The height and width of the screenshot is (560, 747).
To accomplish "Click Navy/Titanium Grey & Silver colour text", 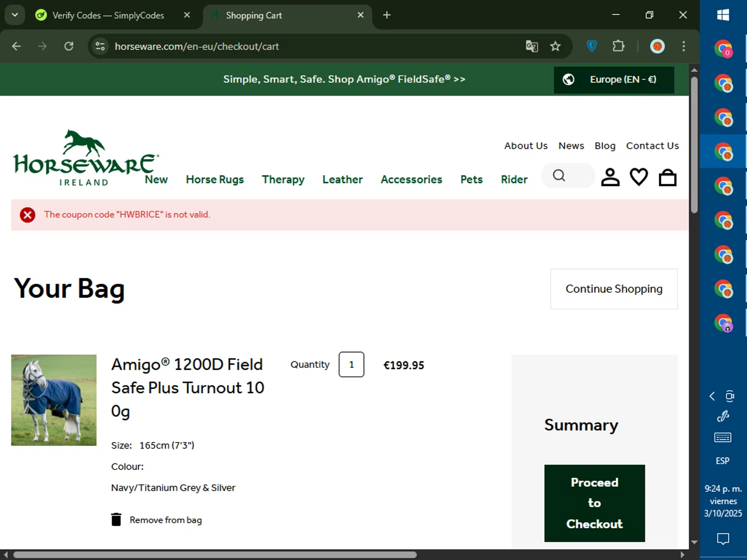I will point(173,488).
